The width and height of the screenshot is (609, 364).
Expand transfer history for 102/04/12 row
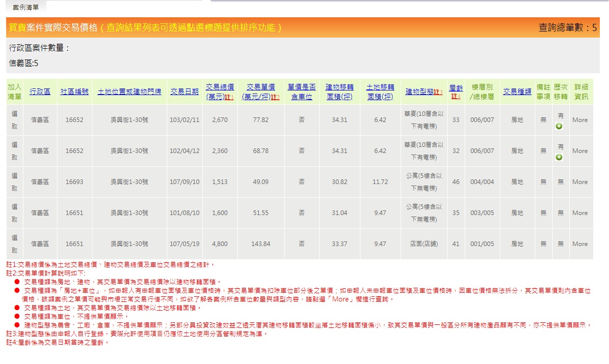click(x=559, y=157)
